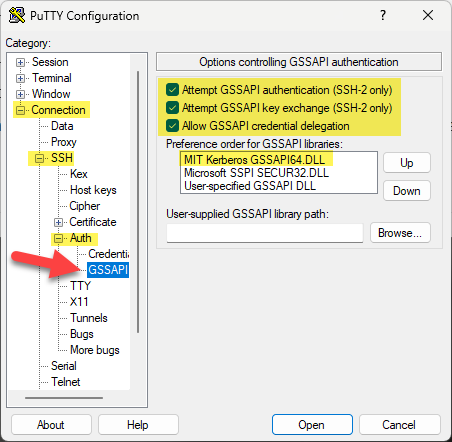Click the Browse... button

tap(400, 233)
